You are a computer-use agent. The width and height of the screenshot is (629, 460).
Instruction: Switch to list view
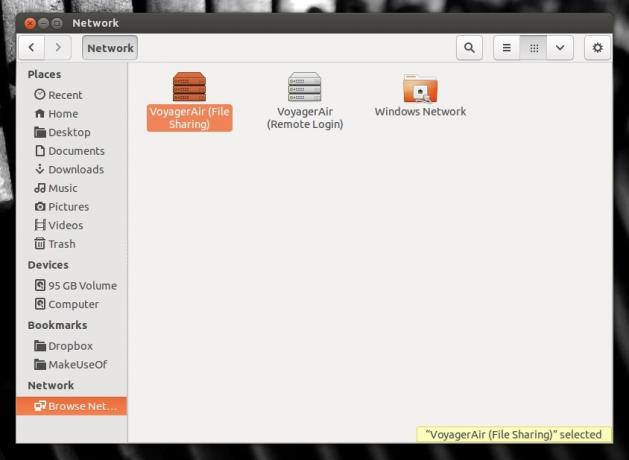507,48
